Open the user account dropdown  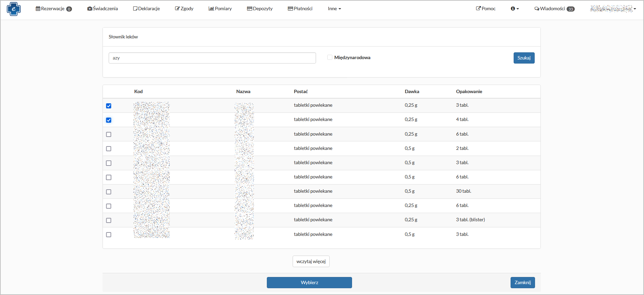point(613,9)
